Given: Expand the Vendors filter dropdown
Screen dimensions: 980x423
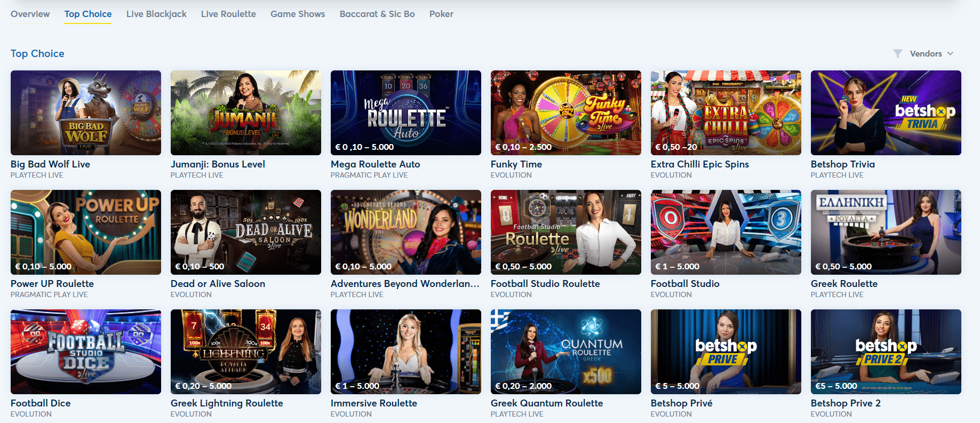Looking at the screenshot, I should [923, 53].
